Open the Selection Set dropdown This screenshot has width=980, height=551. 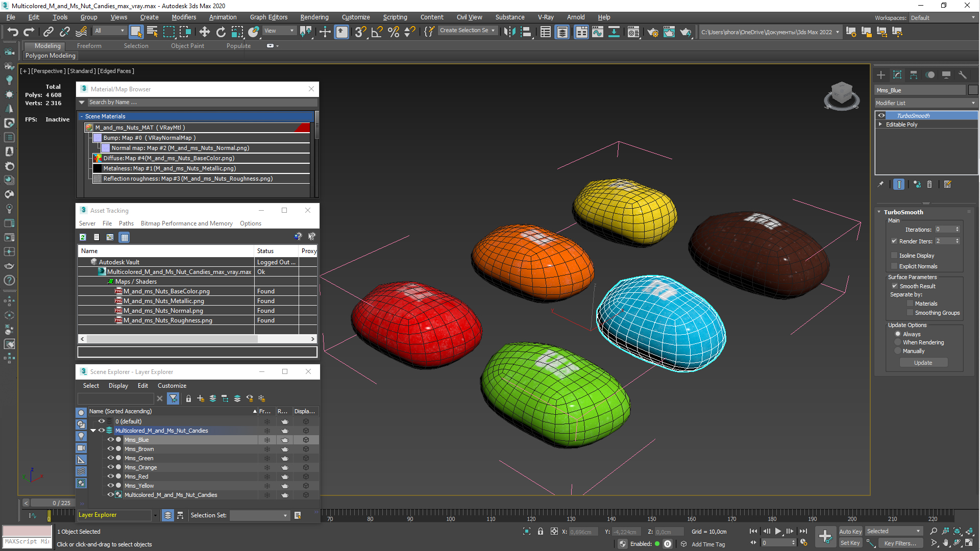(259, 516)
